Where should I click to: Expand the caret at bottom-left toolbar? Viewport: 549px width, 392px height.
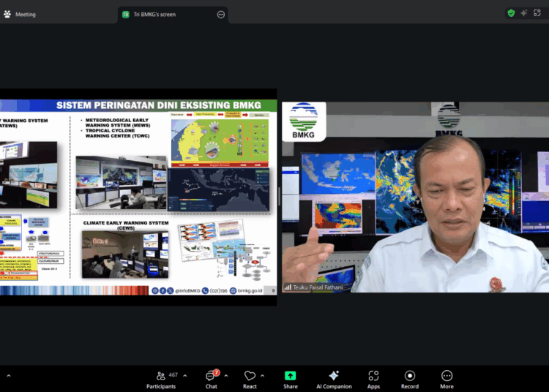tap(8, 376)
